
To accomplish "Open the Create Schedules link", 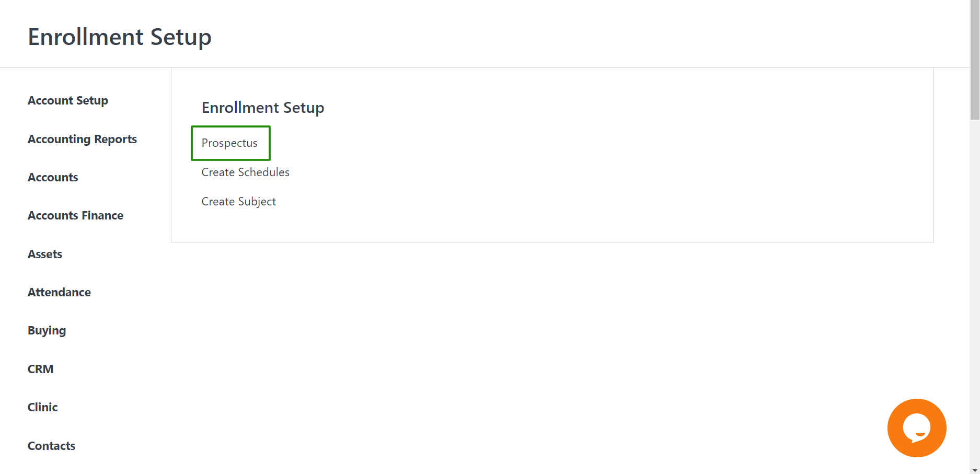I will pyautogui.click(x=245, y=172).
